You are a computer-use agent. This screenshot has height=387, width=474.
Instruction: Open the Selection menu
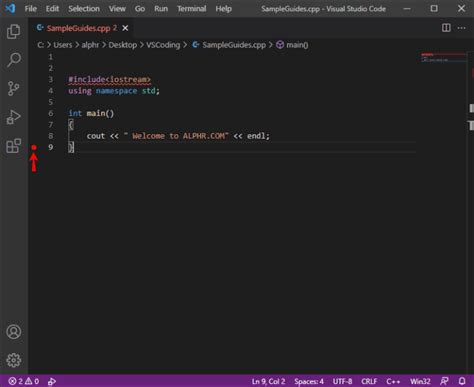[84, 9]
